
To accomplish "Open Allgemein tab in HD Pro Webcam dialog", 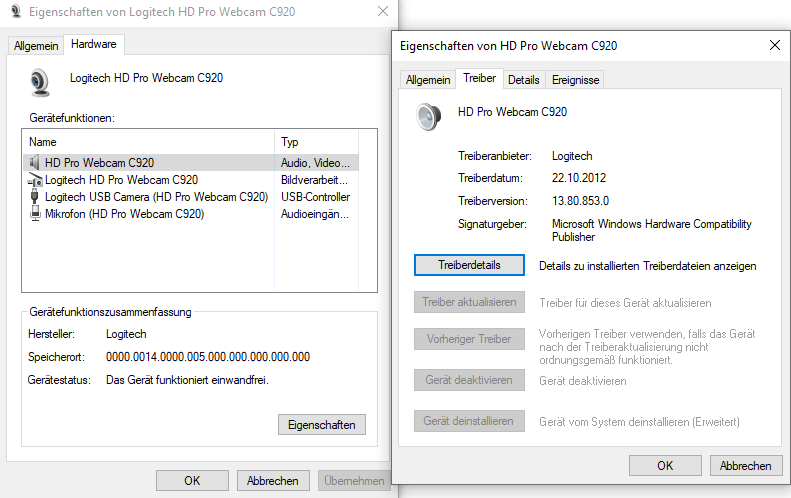I will coord(428,80).
